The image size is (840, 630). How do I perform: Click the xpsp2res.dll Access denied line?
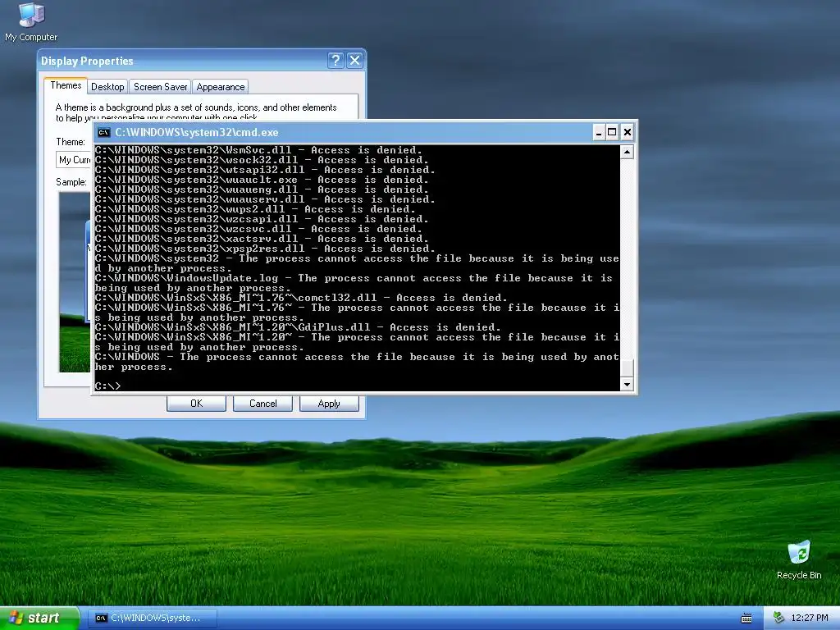(265, 249)
